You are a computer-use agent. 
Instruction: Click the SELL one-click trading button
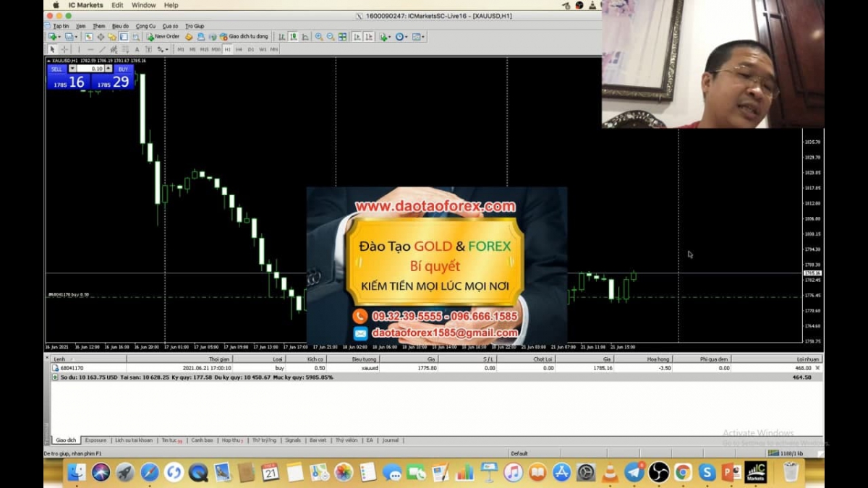tap(56, 69)
